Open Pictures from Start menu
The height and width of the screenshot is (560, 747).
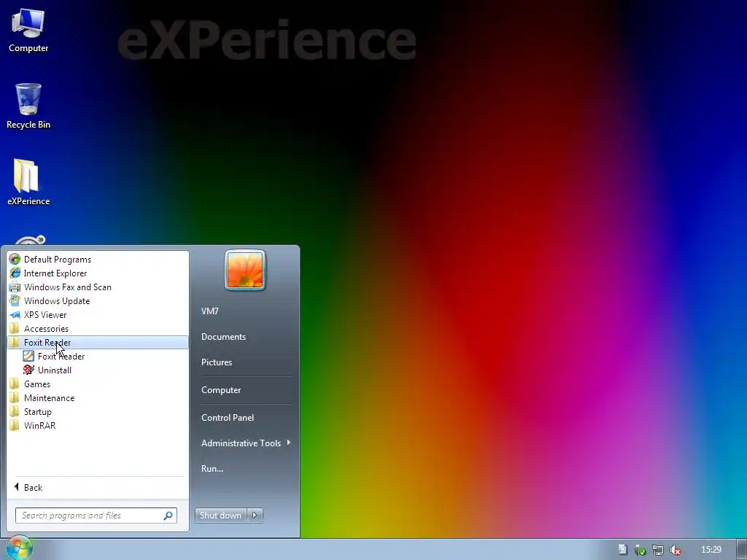point(217,362)
